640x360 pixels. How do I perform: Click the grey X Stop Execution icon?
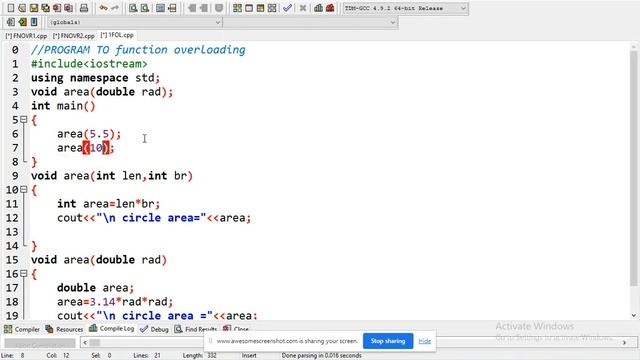(303, 8)
